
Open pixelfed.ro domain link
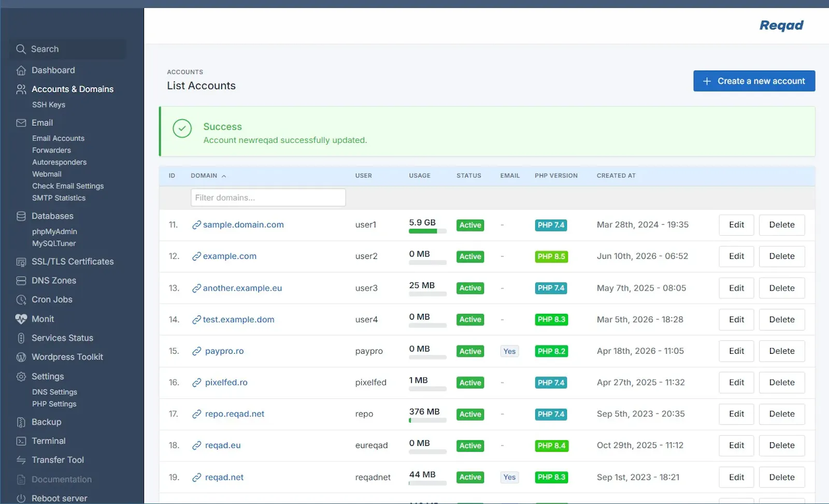coord(226,382)
